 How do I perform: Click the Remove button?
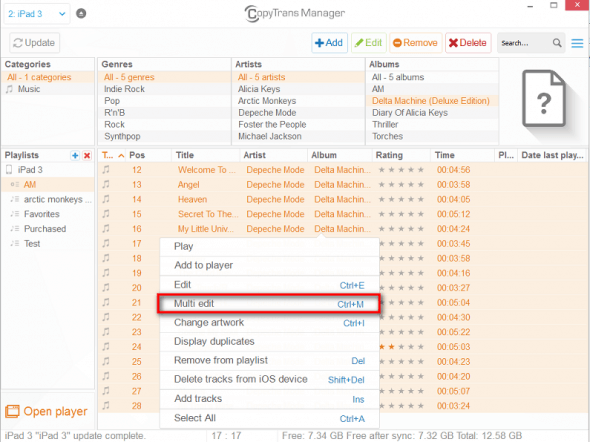pos(415,43)
